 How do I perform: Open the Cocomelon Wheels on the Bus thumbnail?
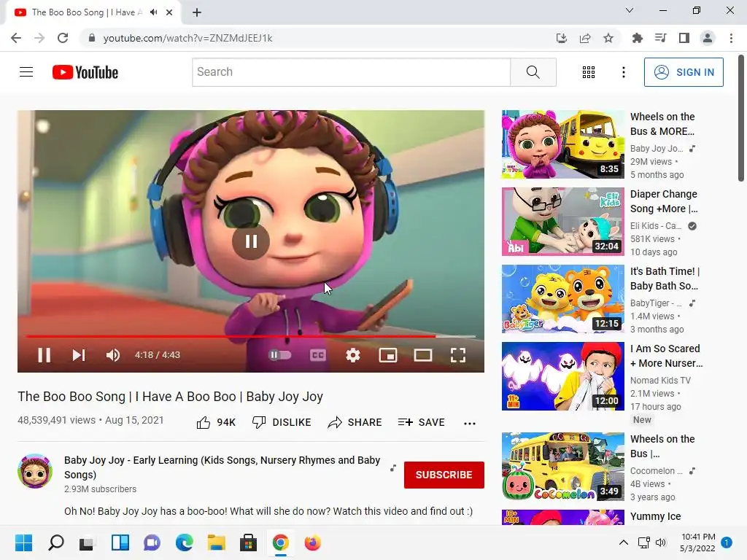pos(562,467)
